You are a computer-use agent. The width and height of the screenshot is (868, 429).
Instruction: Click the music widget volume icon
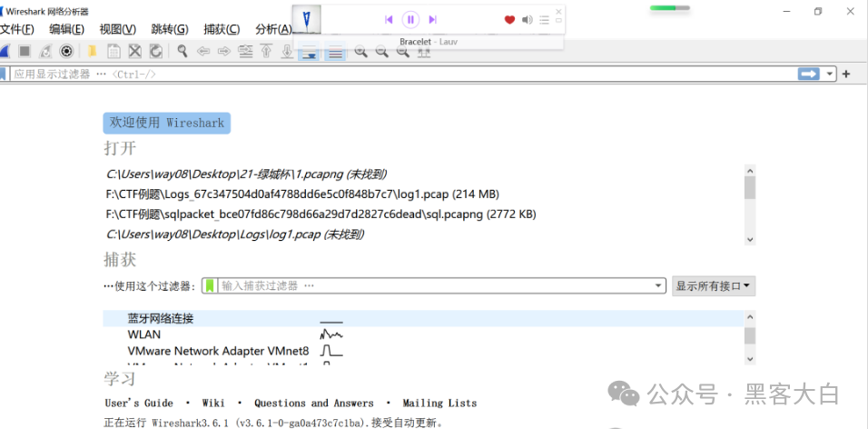(527, 20)
